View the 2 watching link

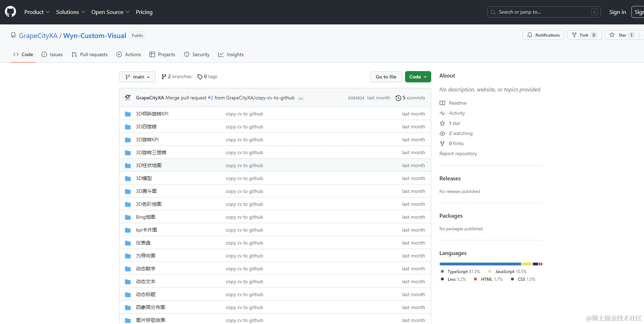pyautogui.click(x=456, y=133)
